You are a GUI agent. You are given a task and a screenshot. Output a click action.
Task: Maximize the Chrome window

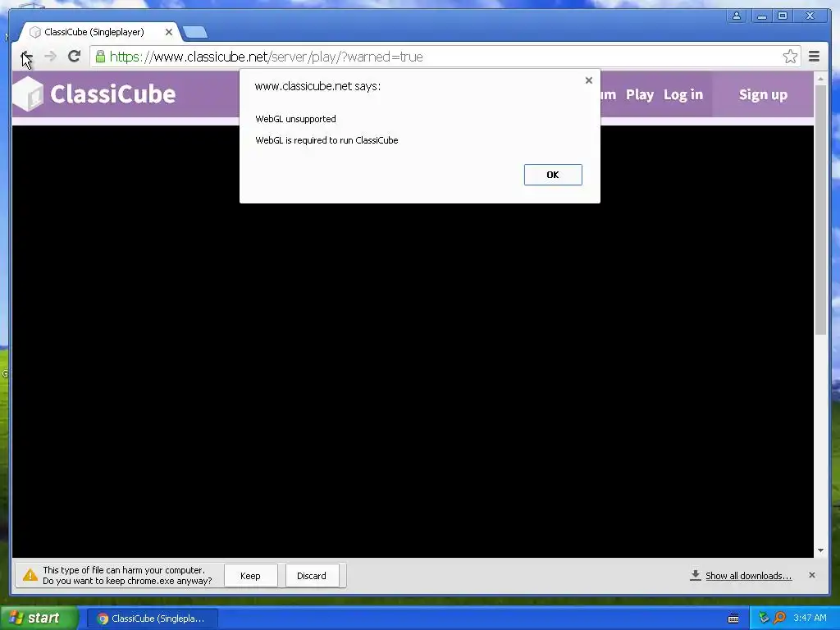(x=783, y=16)
